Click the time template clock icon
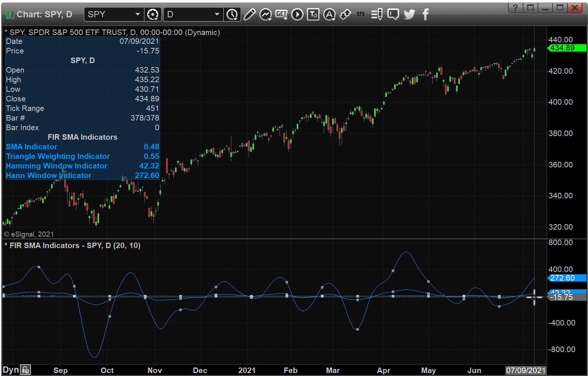Viewport: 588px width, 376px height. (232, 14)
